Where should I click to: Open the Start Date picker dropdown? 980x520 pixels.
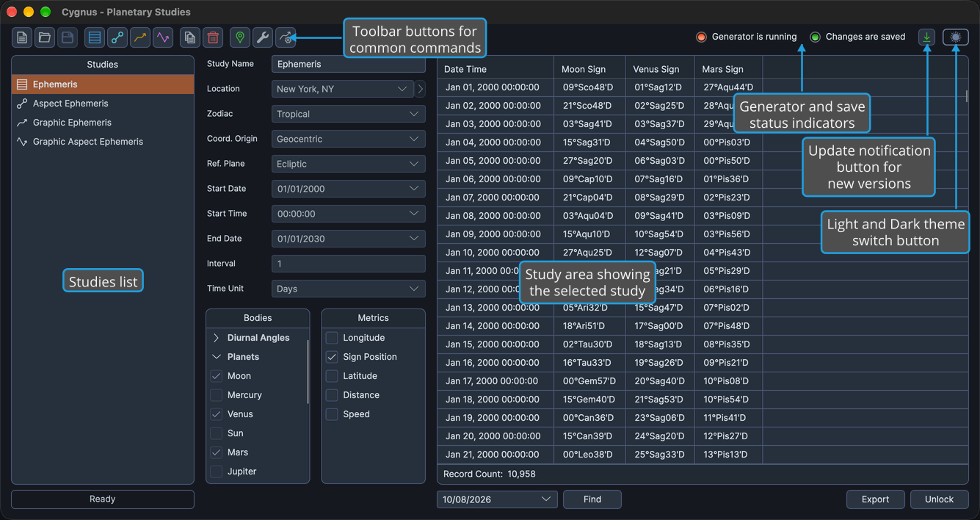click(349, 189)
